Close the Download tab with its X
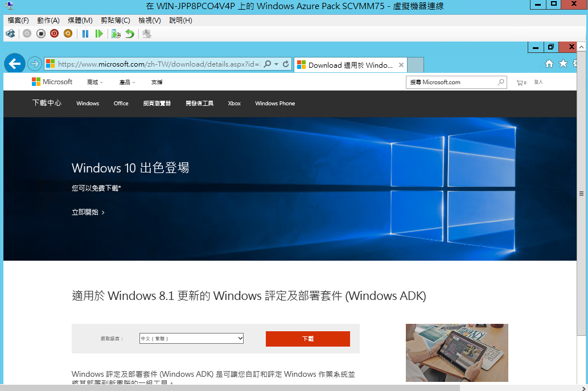The image size is (588, 391). coord(401,65)
